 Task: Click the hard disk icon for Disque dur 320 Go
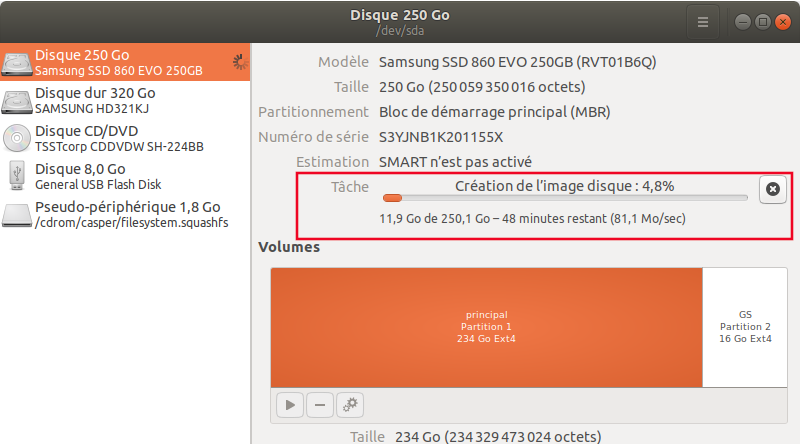point(17,101)
